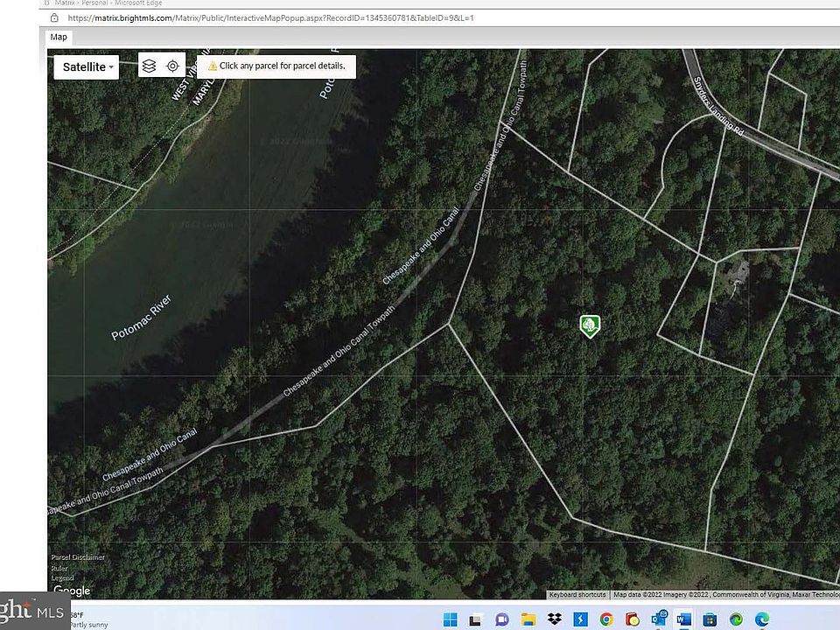Open the Satellite map type dropdown
The width and height of the screenshot is (840, 630).
(87, 67)
